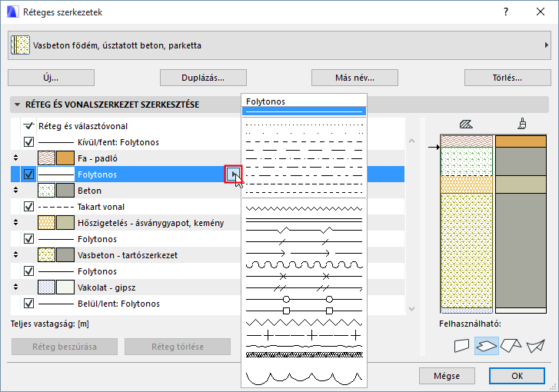Choose the large scalloped arc line type
The width and height of the screenshot is (559, 392).
click(304, 377)
